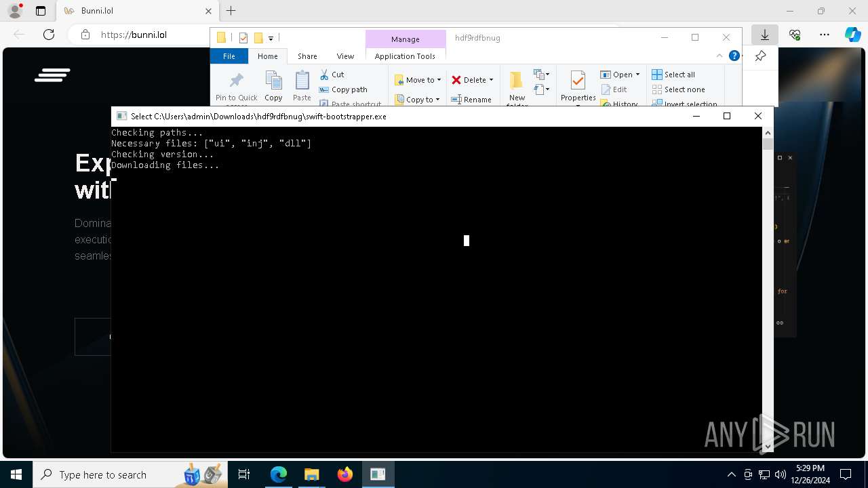Create a New folder from the ribbon
The height and width of the screenshot is (488, 868).
click(517, 87)
